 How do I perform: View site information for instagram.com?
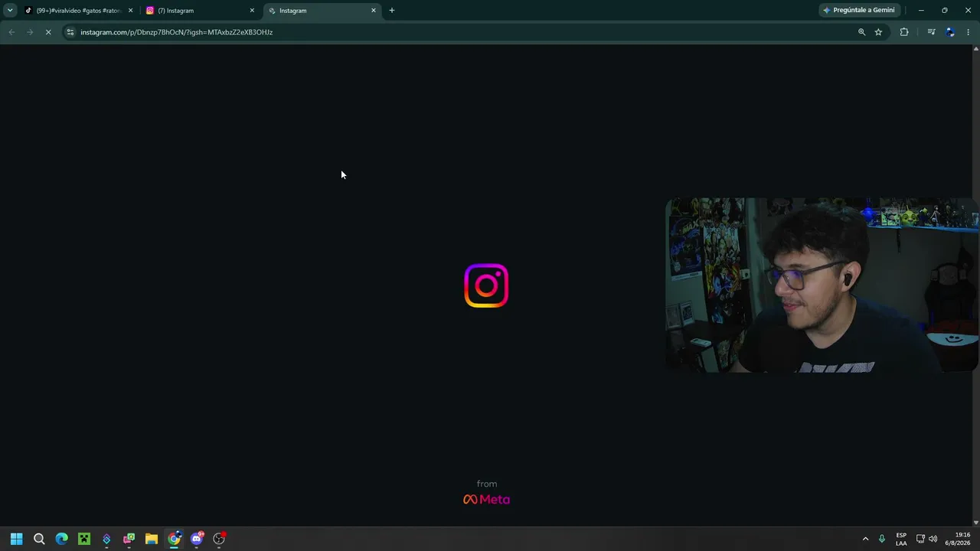[x=70, y=32]
